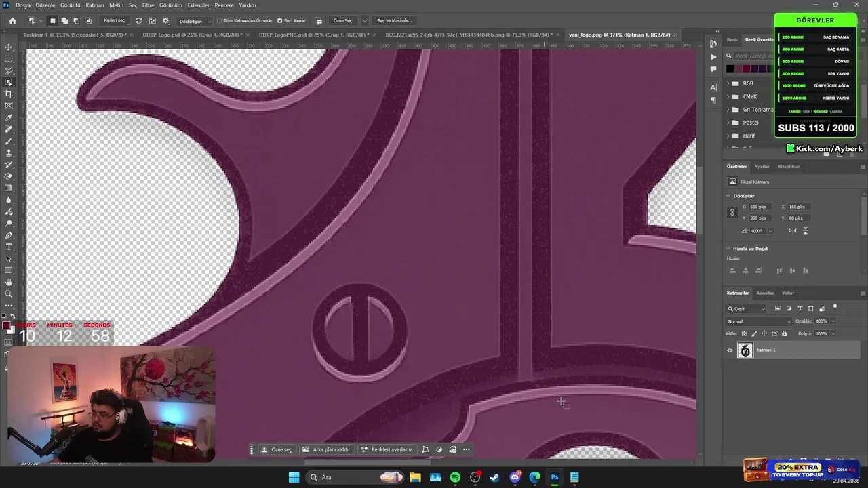Toggle Tüm Katmanları Örnekle checkbox
The height and width of the screenshot is (488, 868).
(x=220, y=20)
